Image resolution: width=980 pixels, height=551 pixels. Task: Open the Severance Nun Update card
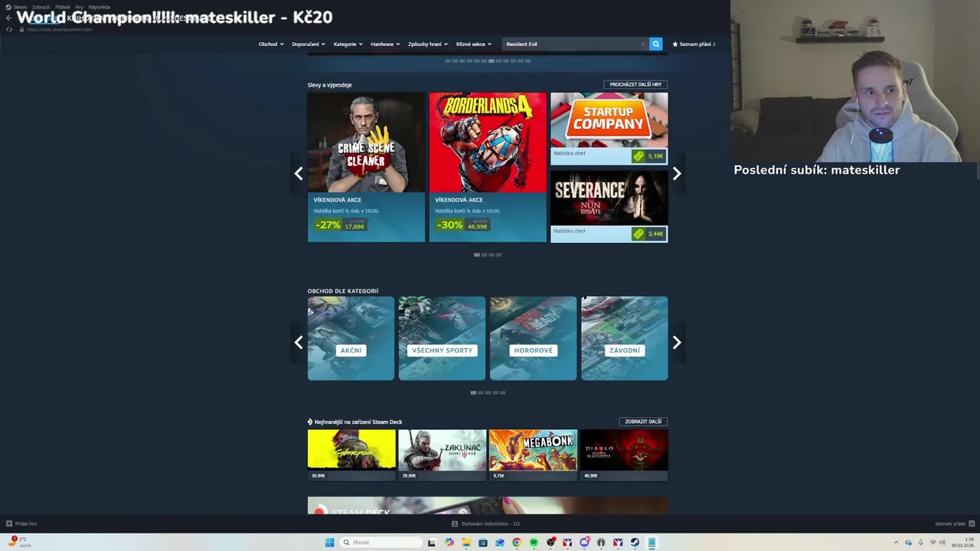coord(609,206)
